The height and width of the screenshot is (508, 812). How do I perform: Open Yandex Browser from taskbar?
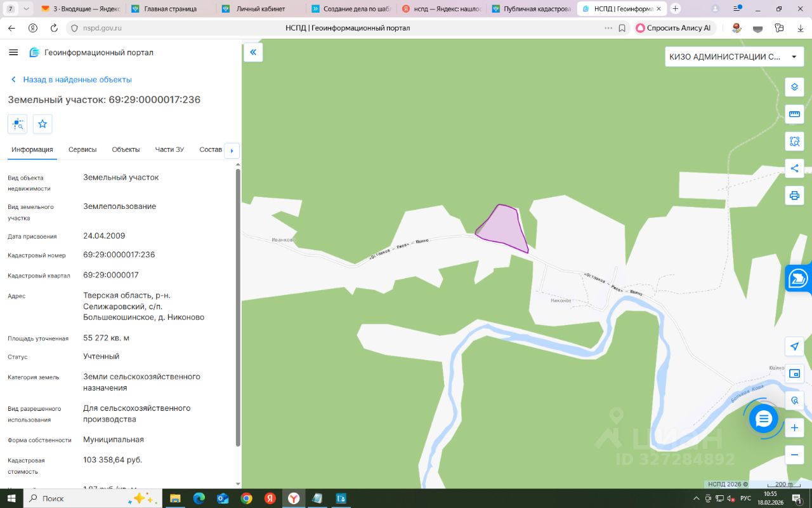point(294,498)
